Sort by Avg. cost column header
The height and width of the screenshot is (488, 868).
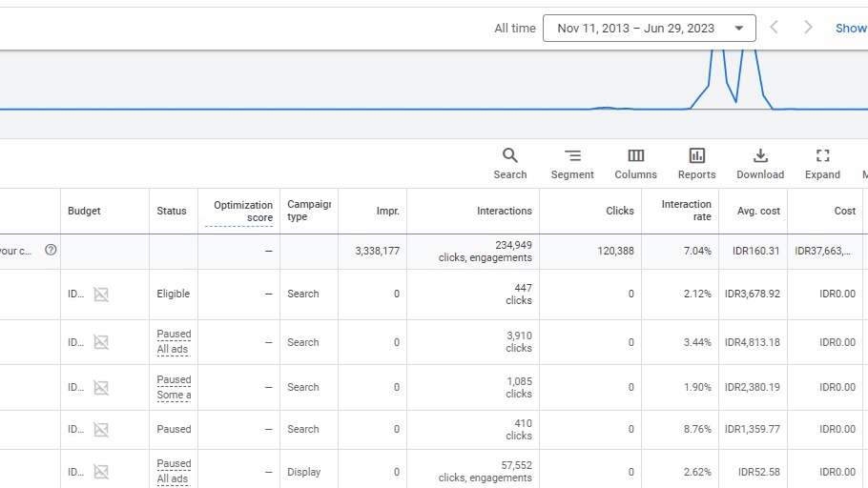(x=758, y=211)
